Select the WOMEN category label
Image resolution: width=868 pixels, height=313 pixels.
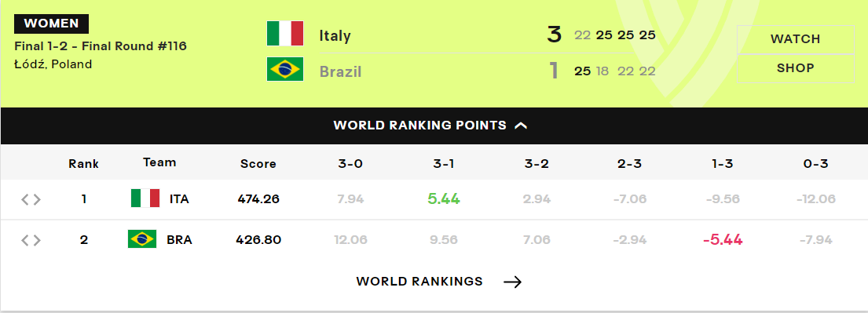point(52,24)
